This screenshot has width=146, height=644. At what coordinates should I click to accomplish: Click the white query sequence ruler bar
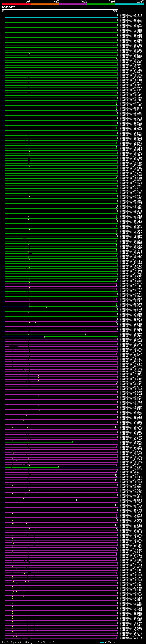click(x=60, y=10)
